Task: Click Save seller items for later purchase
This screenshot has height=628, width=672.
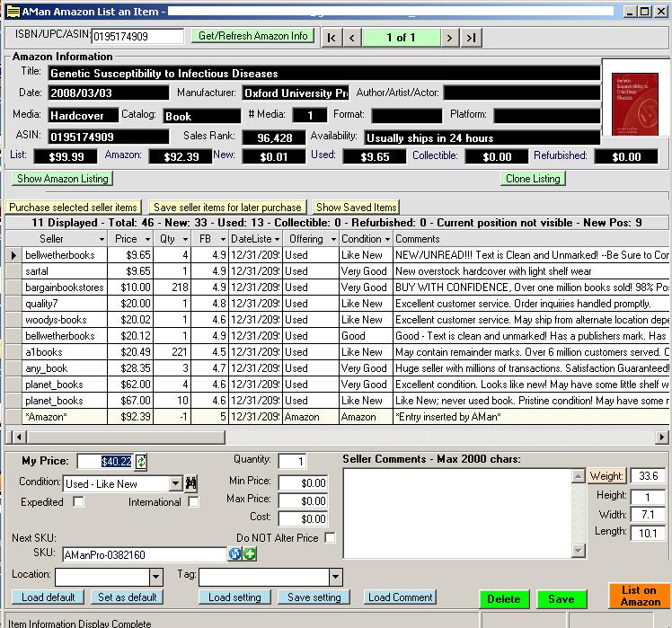Action: [x=227, y=207]
